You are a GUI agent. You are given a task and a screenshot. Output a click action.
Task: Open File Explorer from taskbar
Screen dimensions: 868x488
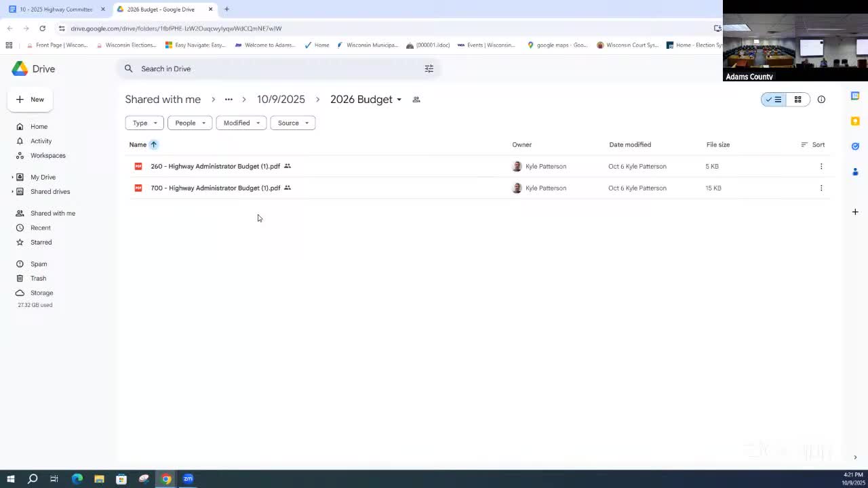(x=99, y=479)
